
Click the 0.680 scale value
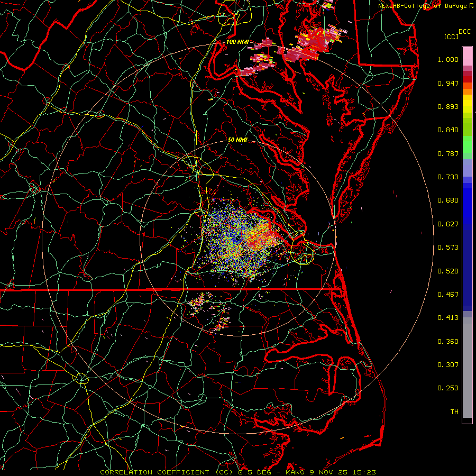(x=448, y=200)
